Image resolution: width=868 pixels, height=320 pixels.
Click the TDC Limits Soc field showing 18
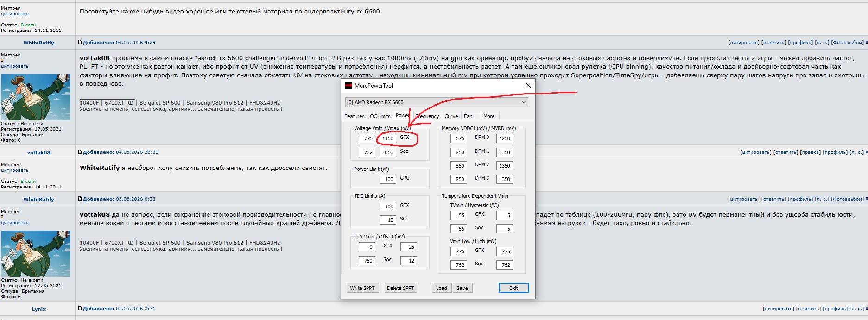point(388,220)
